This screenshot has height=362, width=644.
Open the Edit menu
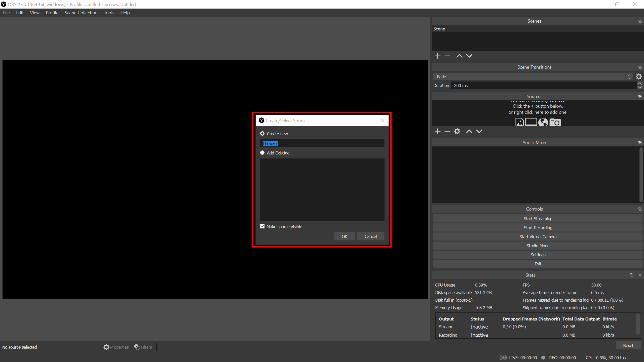point(20,13)
